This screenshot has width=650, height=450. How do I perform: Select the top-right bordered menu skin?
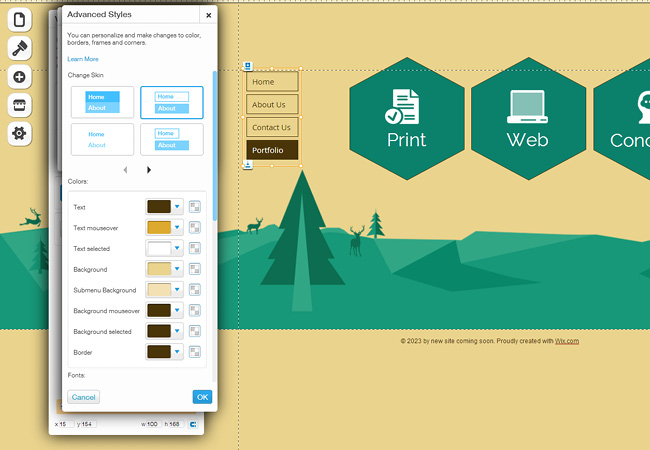[x=171, y=103]
